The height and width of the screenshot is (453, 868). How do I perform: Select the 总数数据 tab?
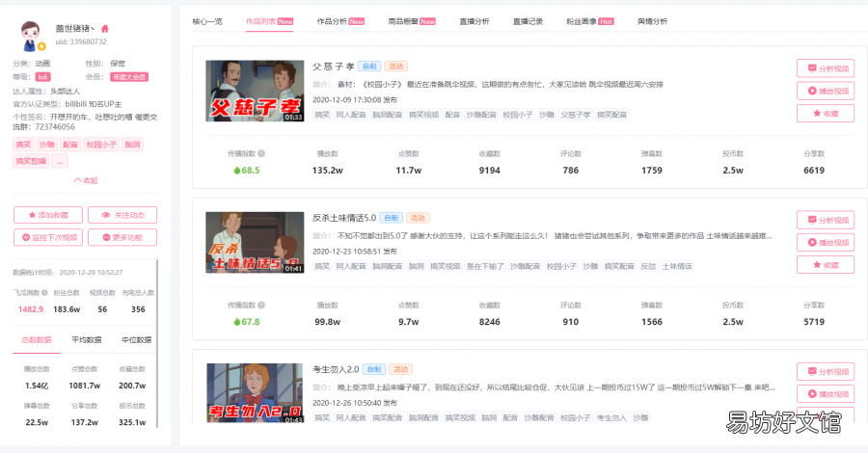pos(37,340)
